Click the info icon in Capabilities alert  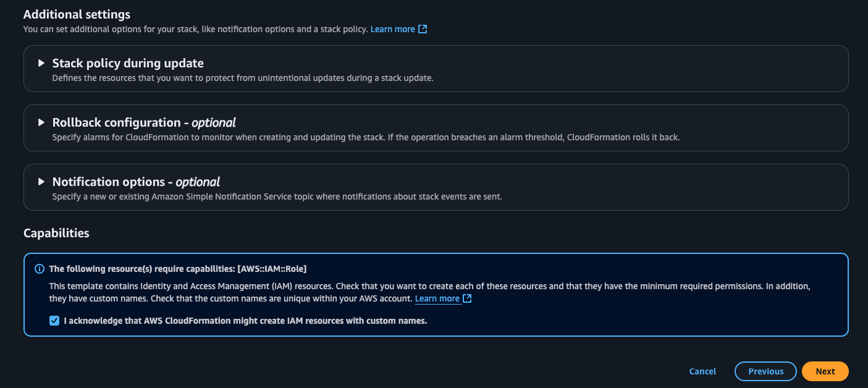coord(40,269)
